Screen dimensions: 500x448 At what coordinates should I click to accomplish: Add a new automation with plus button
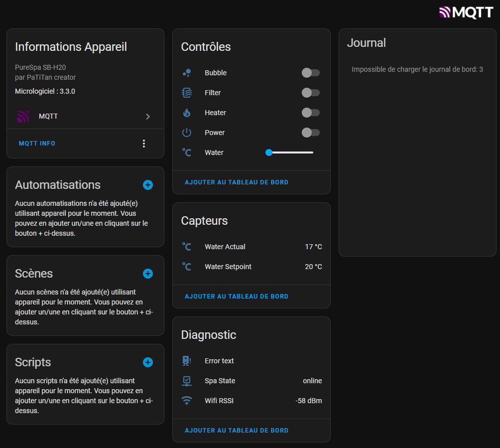[148, 185]
